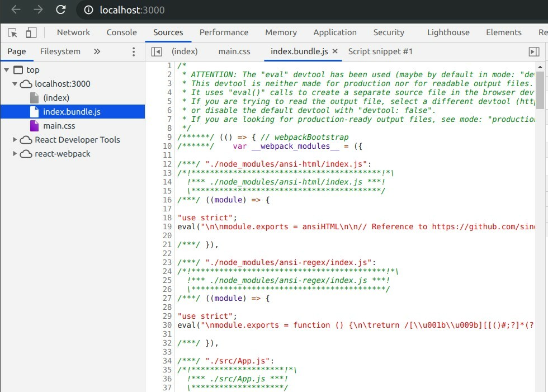Show more navigator tabs chevron
Viewport: 548px width, 392px height.
point(97,51)
